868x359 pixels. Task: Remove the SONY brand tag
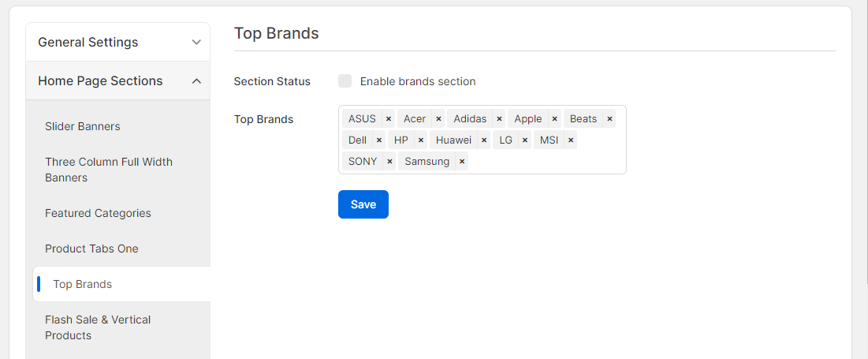(x=389, y=162)
